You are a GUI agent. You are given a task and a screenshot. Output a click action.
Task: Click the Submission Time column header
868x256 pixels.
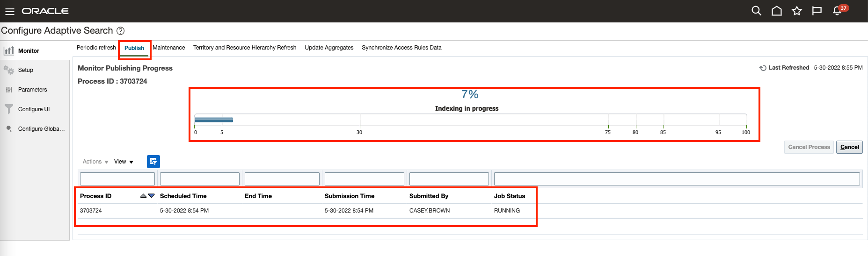[x=350, y=196]
